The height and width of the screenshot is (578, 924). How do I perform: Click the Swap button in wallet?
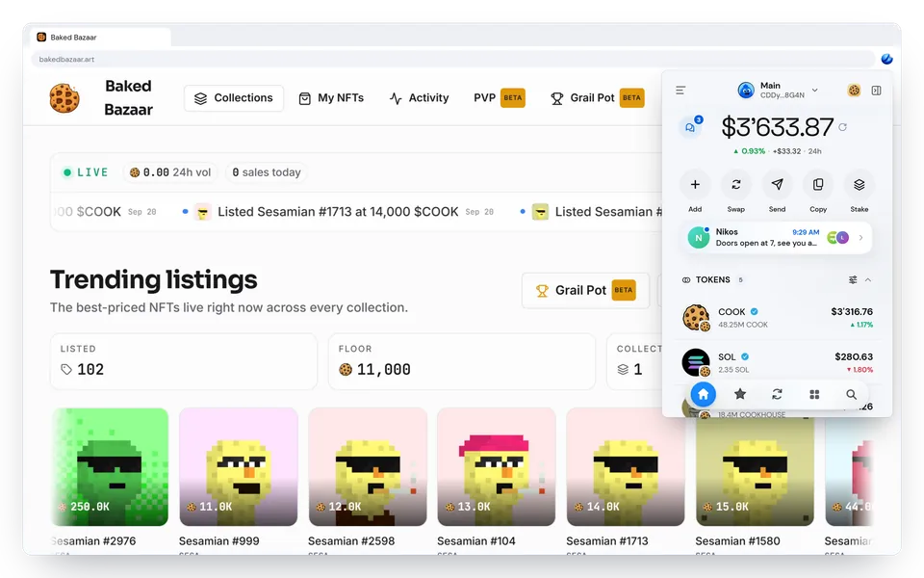coord(736,191)
